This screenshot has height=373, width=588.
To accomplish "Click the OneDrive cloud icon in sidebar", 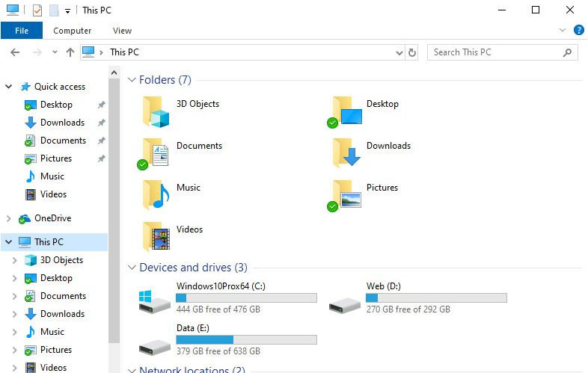I will pos(25,218).
